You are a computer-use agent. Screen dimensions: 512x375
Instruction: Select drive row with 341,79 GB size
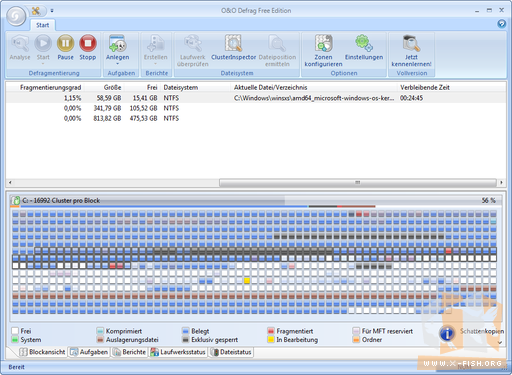[x=256, y=108]
